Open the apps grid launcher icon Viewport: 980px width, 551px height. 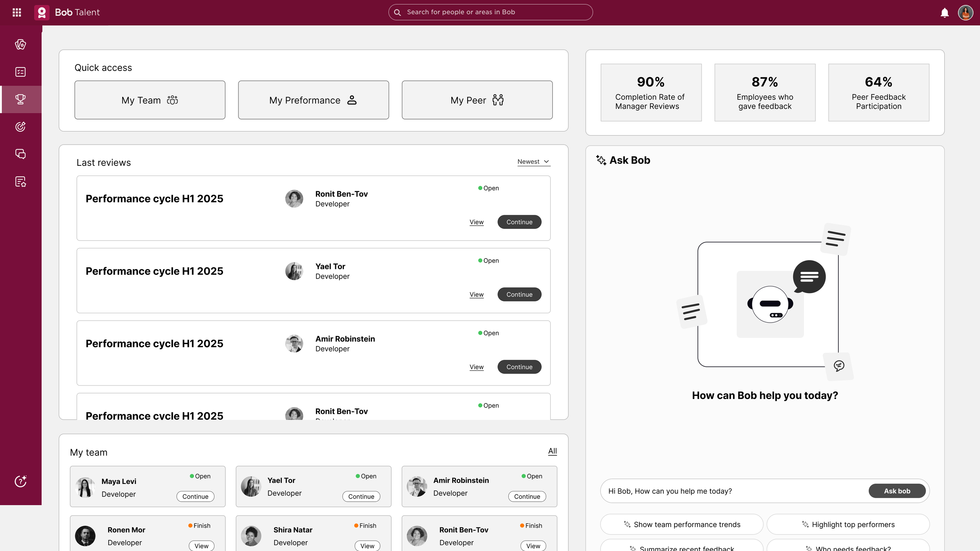16,13
